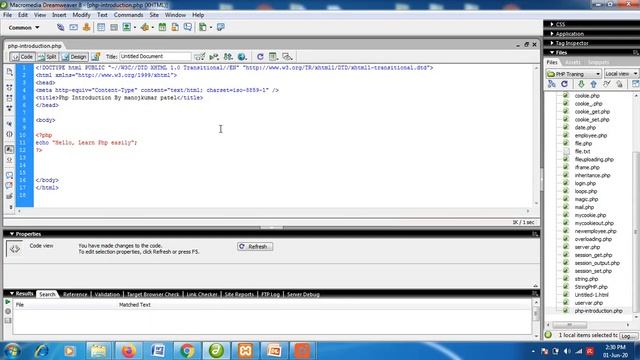Screen dimensions: 640x360
Task: Click the Refresh button in Properties
Action: click(x=255, y=247)
